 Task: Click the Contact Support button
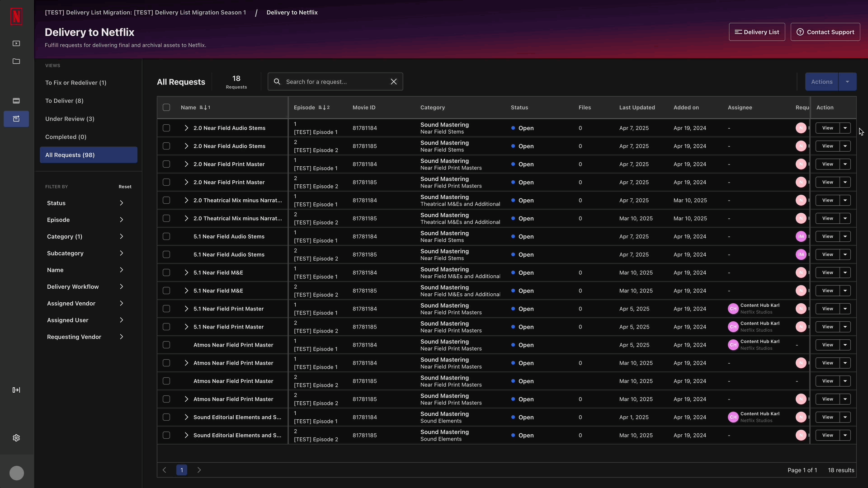pos(826,32)
